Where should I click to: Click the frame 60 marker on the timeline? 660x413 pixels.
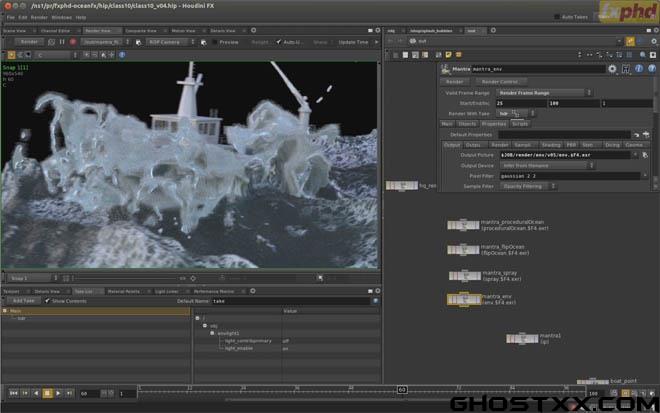(x=402, y=390)
